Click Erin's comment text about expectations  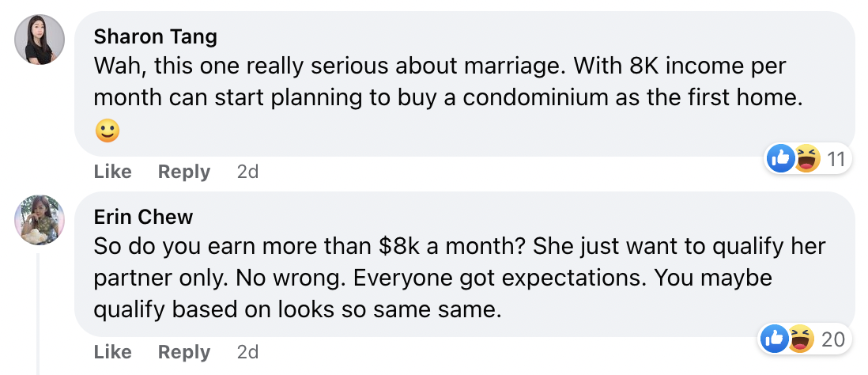tap(459, 279)
